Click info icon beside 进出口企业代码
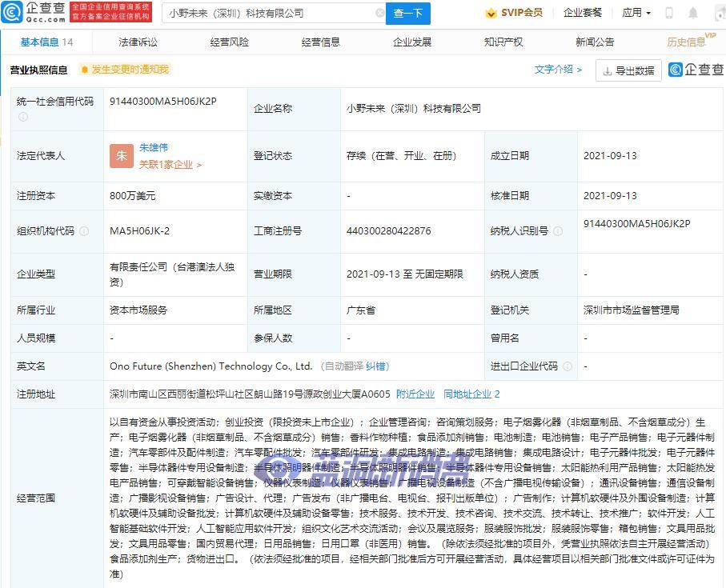This screenshot has width=726, height=588. (x=567, y=366)
